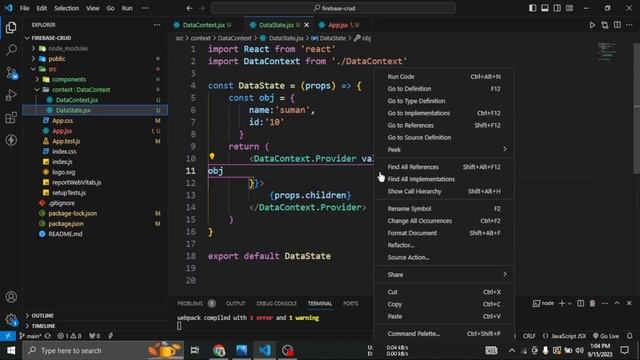This screenshot has width=640, height=360.
Task: Open the DEBUG CONSOLE panel tab
Action: pos(276,304)
